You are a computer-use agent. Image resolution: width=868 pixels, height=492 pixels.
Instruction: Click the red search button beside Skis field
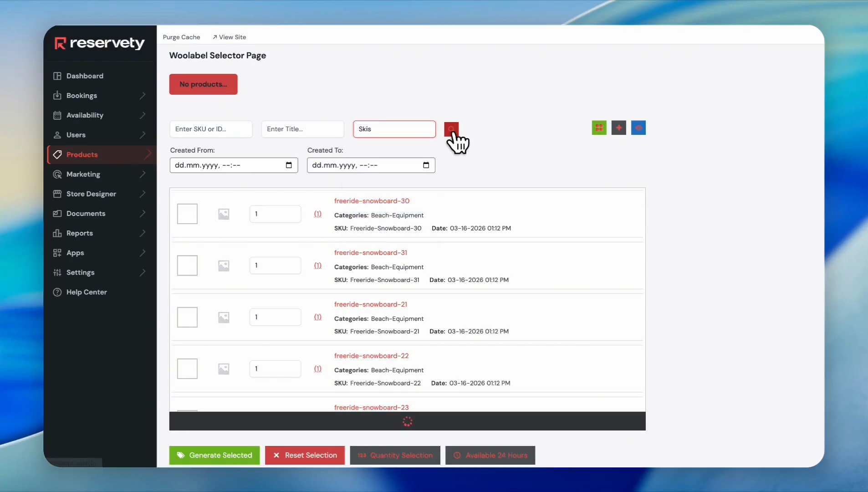click(x=451, y=128)
